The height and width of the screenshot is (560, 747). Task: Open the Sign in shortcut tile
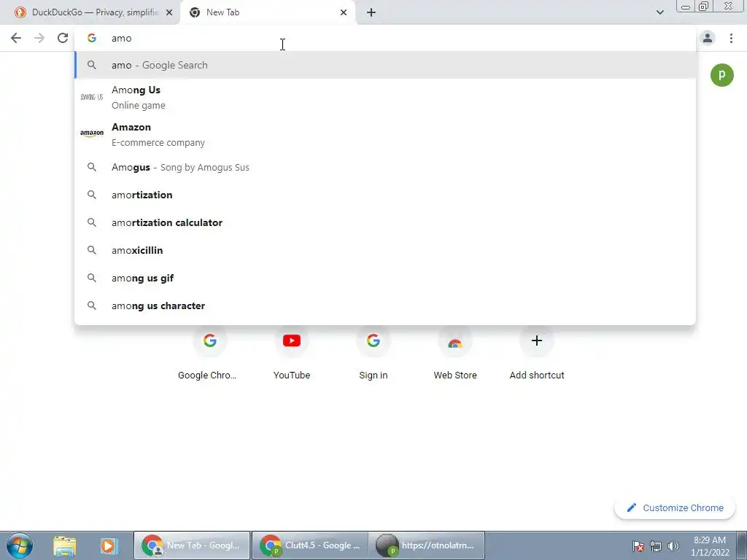click(373, 355)
